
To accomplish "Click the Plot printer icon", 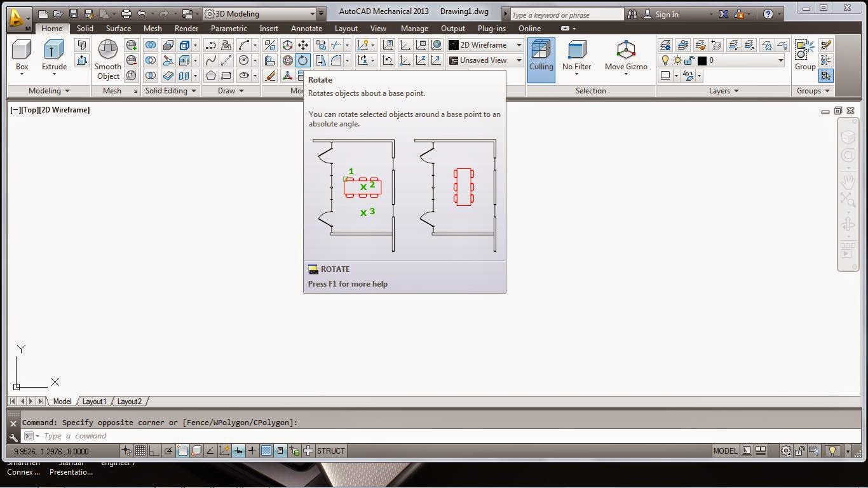I will pos(126,13).
